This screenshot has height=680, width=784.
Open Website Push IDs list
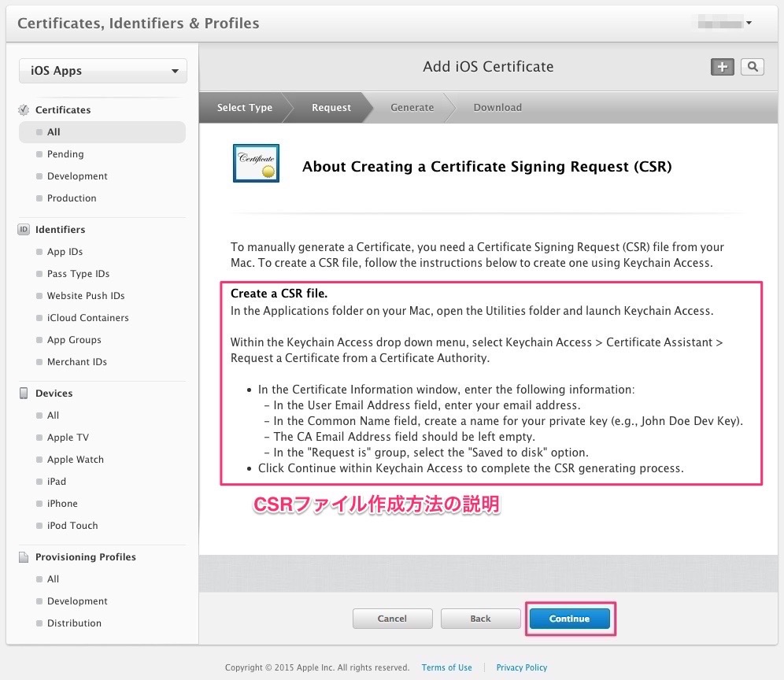point(86,295)
